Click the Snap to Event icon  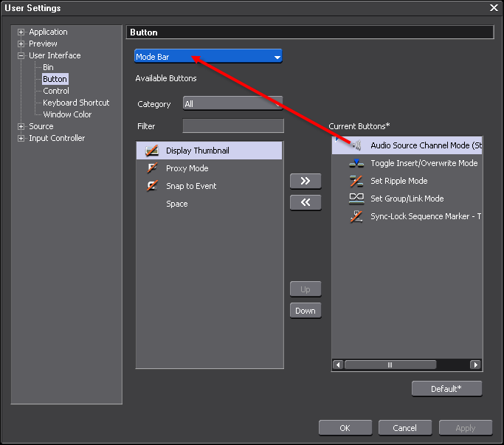coord(153,186)
